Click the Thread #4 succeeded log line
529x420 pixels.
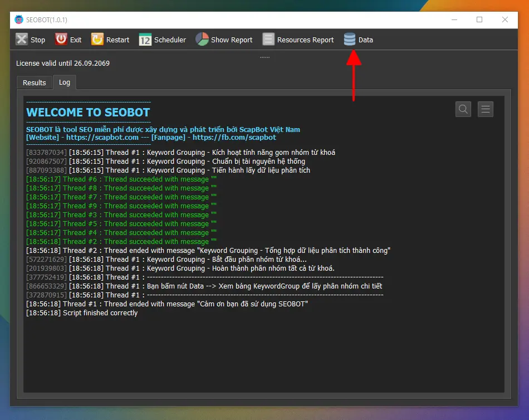click(x=121, y=233)
